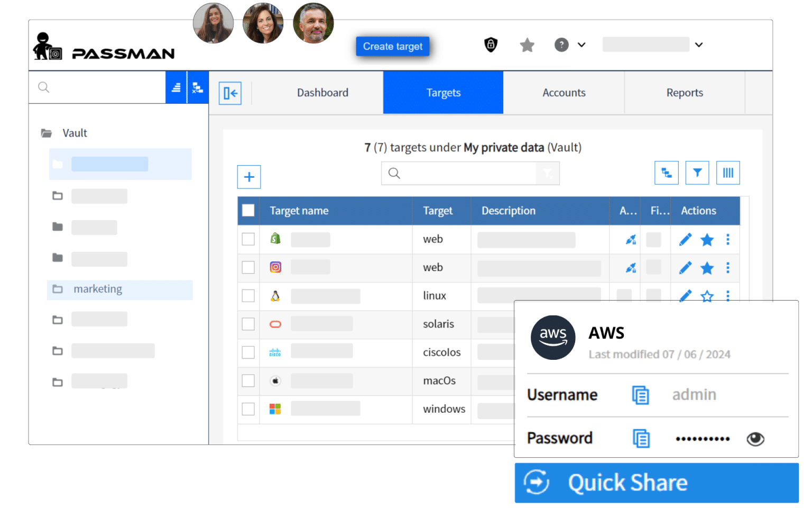
Task: Tick the checkbox for the windows target row
Action: 248,409
